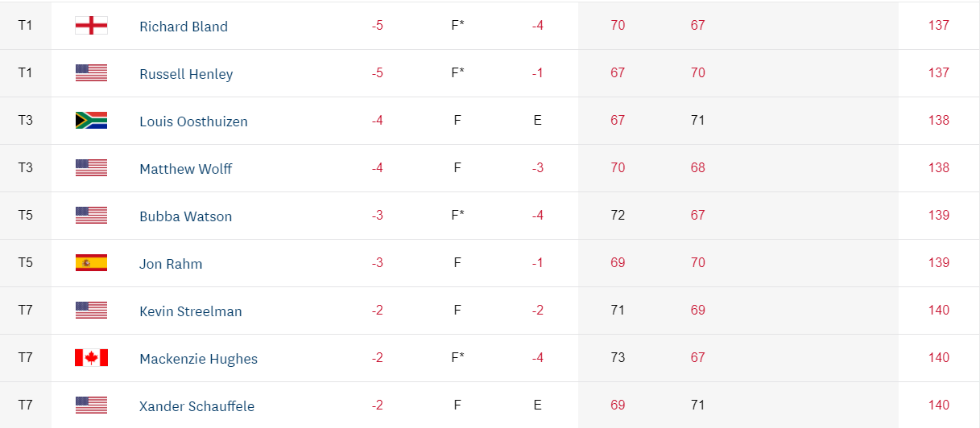Image resolution: width=980 pixels, height=428 pixels.
Task: Click the Canada flag beside Mackenzie Hughes
Action: click(91, 358)
